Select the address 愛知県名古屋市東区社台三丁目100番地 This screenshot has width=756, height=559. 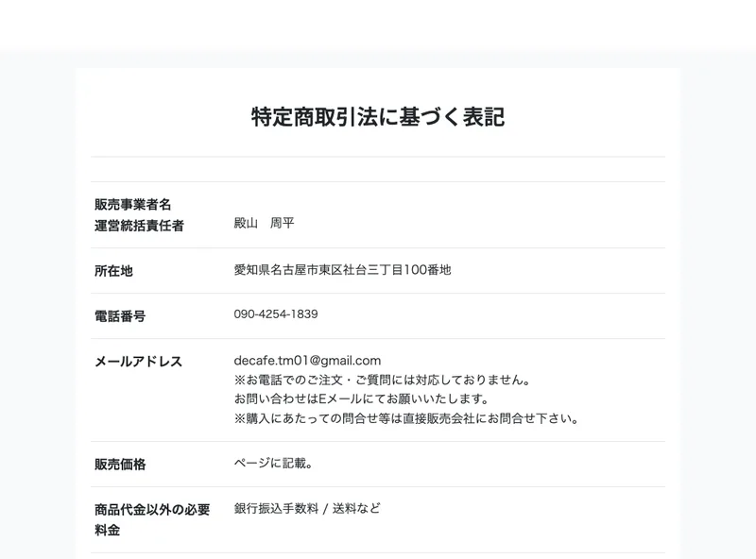click(x=342, y=269)
